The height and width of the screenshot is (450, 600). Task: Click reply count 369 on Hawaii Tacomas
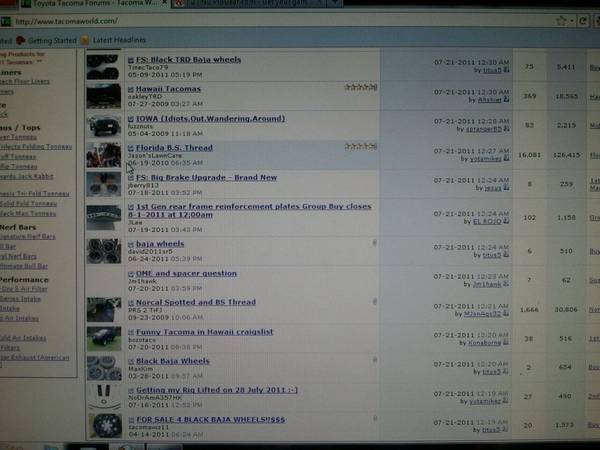click(x=530, y=96)
